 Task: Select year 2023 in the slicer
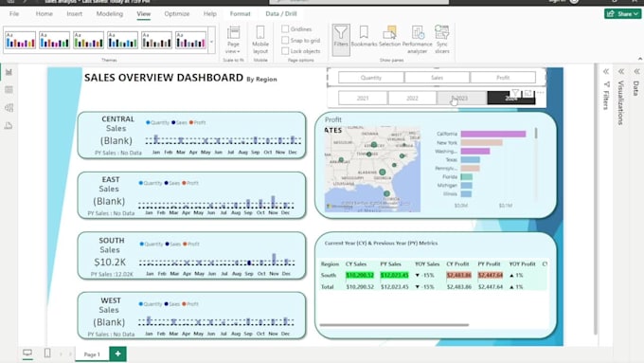pyautogui.click(x=461, y=98)
